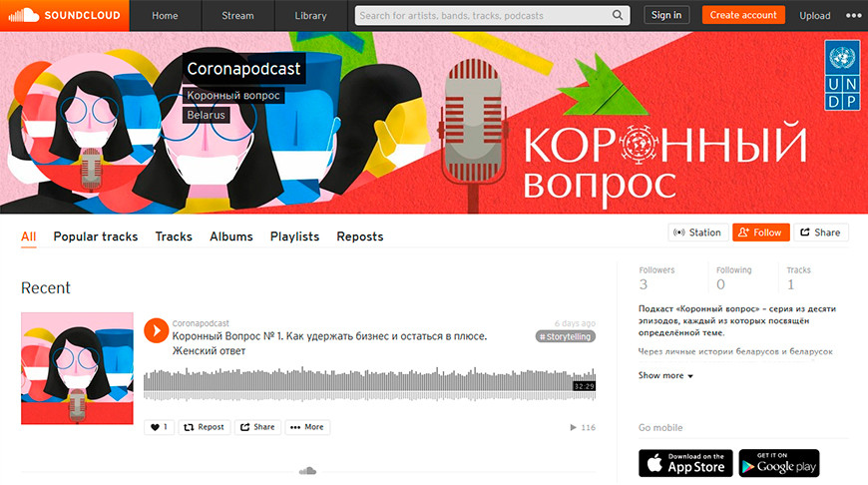Image resolution: width=868 pixels, height=485 pixels.
Task: Click the search magnifier icon
Action: (x=618, y=16)
